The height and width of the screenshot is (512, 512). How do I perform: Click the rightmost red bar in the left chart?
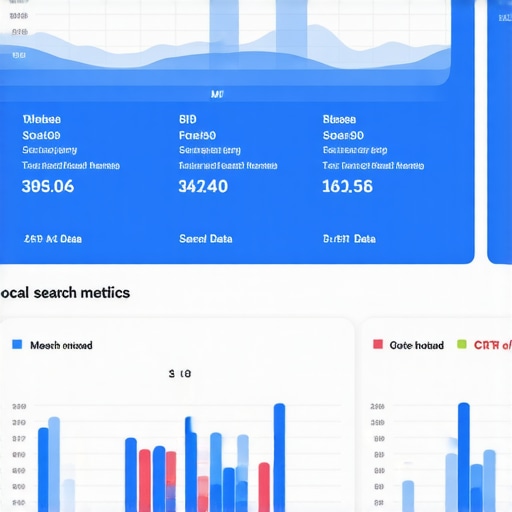point(264,487)
